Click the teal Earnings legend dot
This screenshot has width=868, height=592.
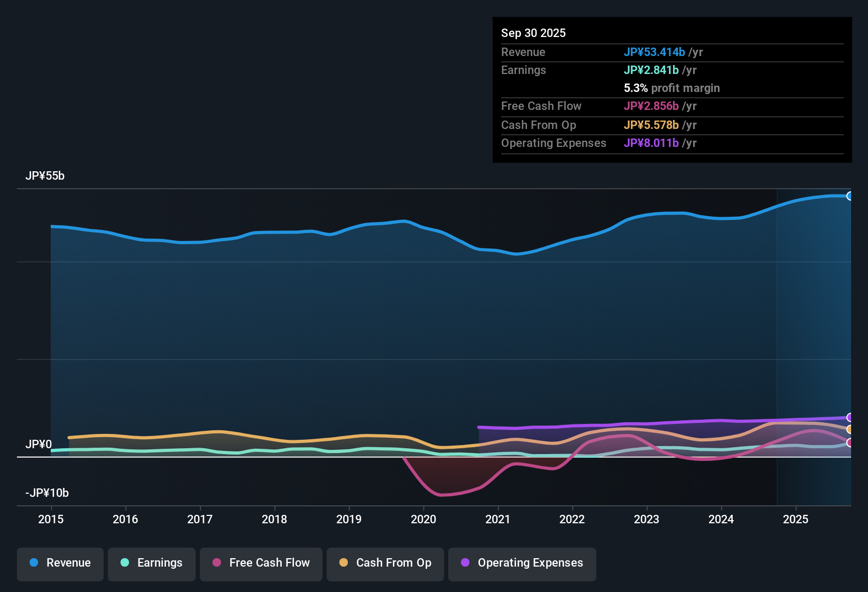[125, 563]
